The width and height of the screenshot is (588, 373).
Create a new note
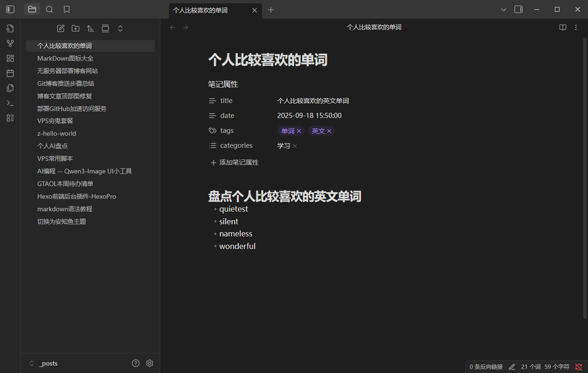tap(61, 28)
